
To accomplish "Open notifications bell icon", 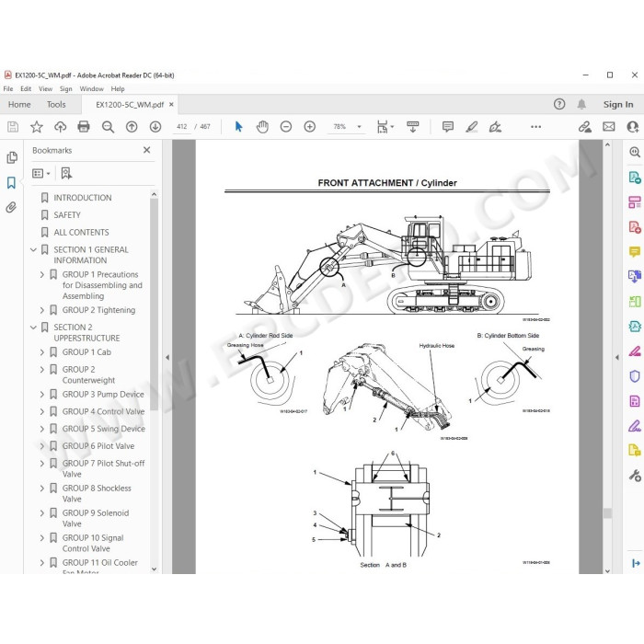I will tap(581, 104).
